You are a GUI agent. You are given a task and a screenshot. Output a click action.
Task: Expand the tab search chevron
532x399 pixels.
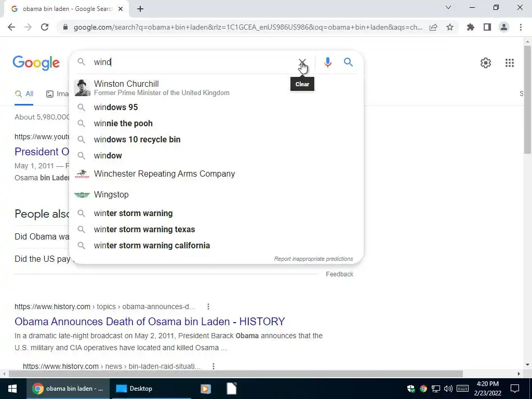[x=448, y=7]
